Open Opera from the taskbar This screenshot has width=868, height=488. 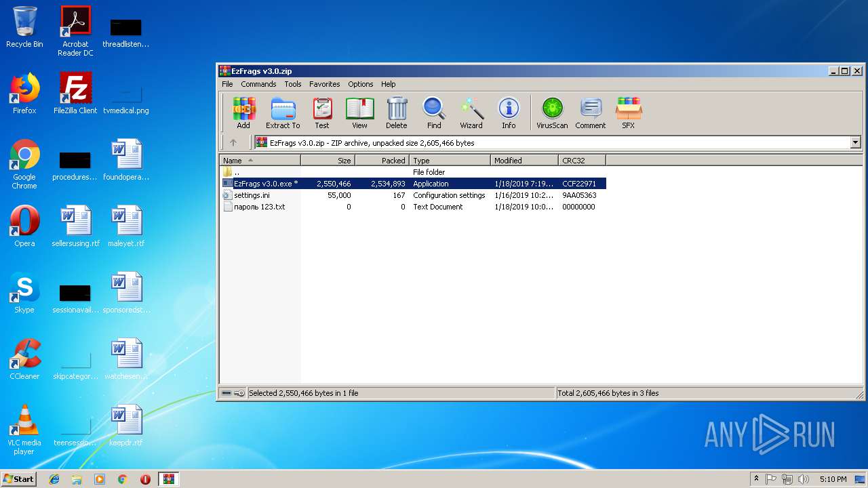tap(145, 479)
